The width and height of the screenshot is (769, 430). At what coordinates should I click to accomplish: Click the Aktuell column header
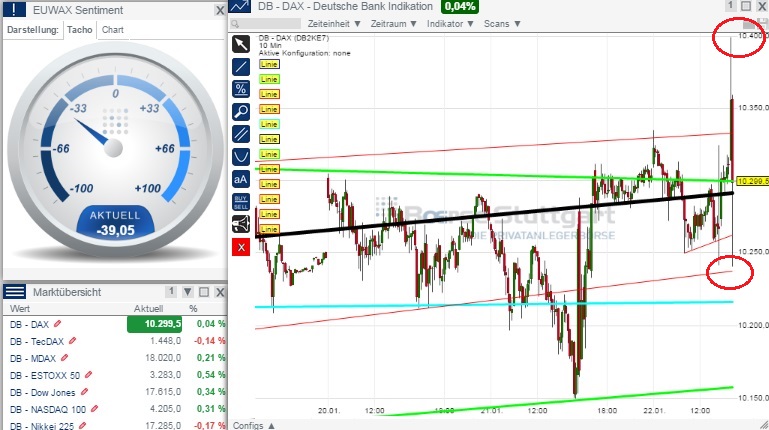pos(148,308)
